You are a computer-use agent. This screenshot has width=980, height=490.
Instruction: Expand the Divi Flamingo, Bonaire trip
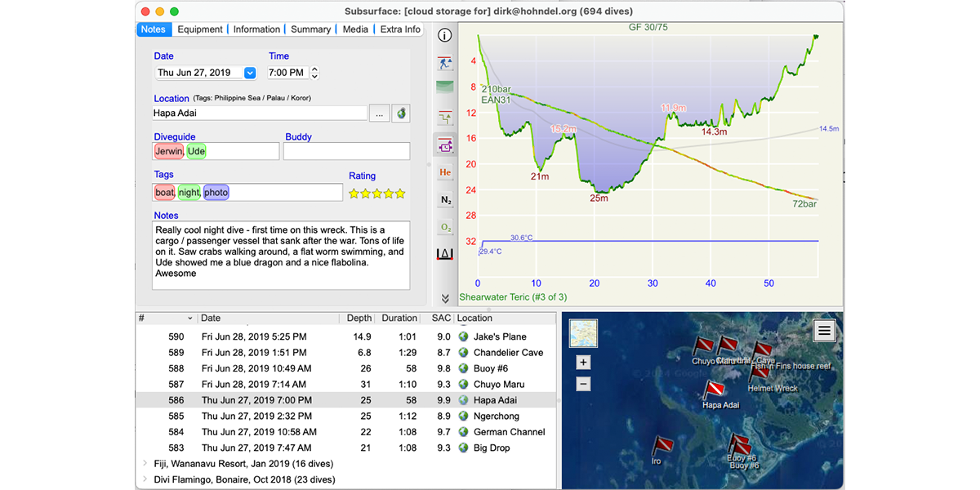144,480
